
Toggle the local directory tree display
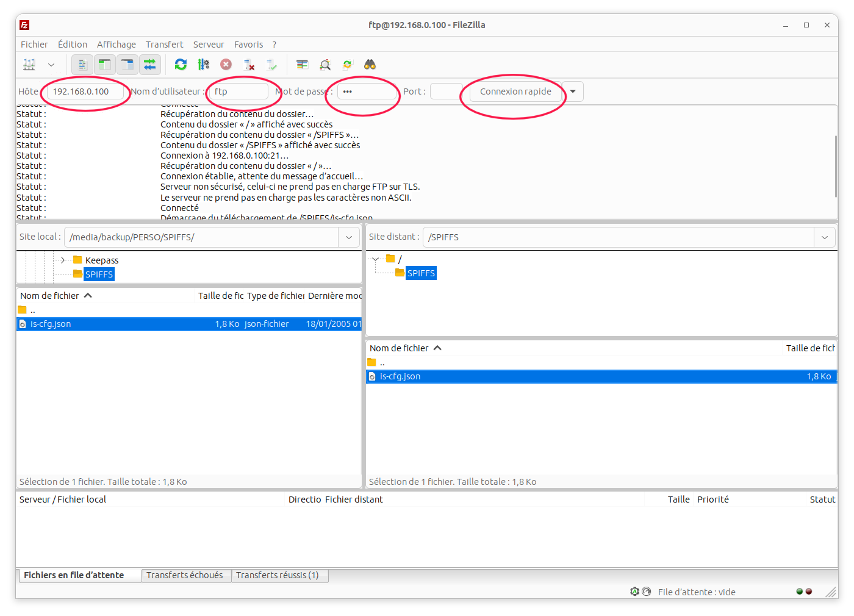[105, 65]
